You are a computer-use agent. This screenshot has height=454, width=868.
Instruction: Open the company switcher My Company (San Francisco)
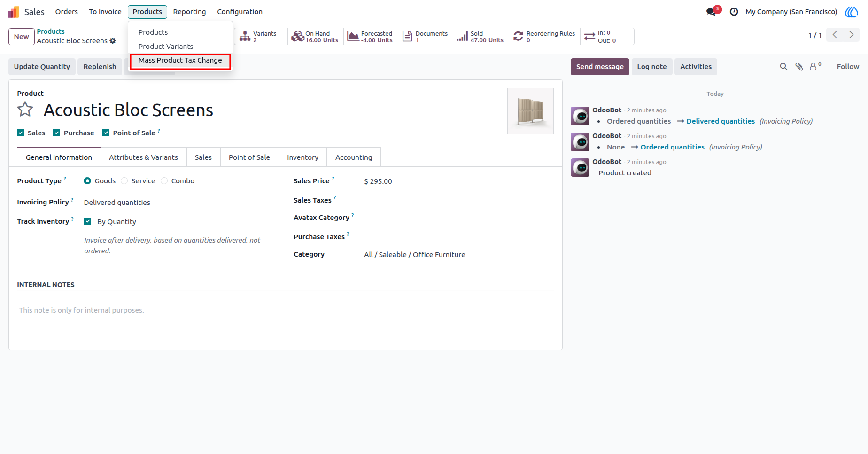click(x=791, y=12)
